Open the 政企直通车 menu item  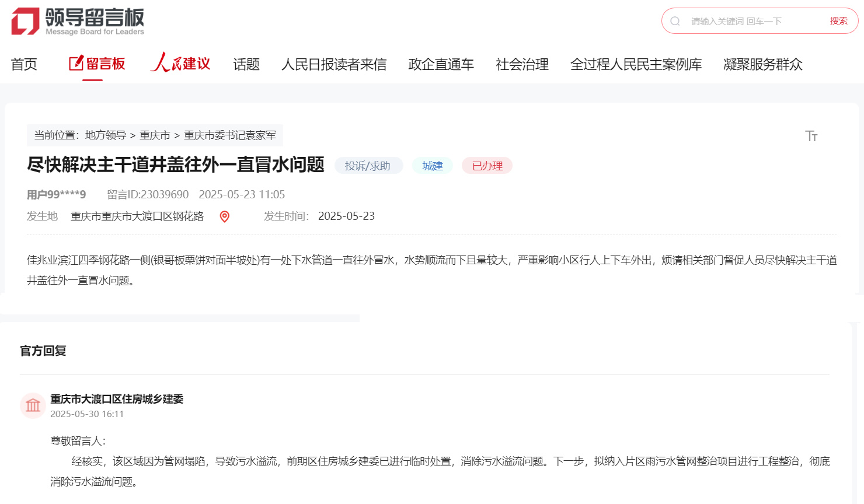441,64
